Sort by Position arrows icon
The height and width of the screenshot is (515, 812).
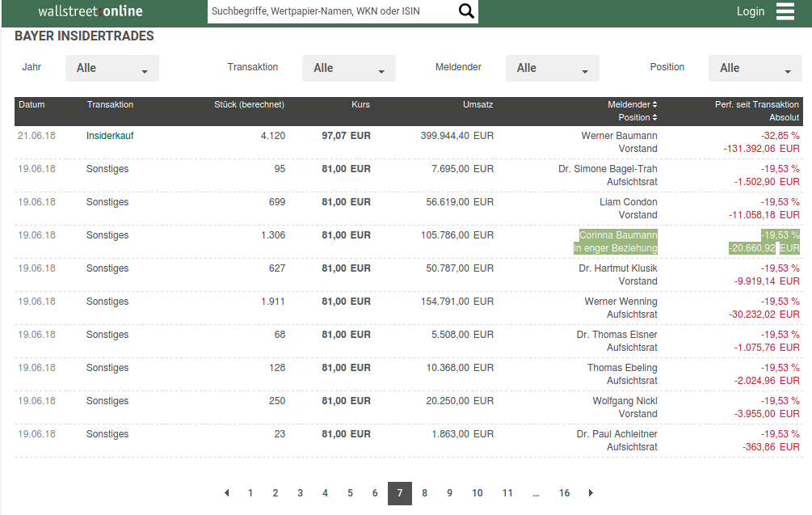coord(654,117)
